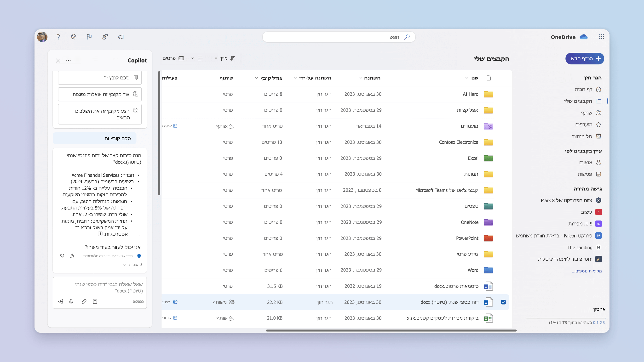Uncheck the דוח כספי שנתי file checkbox
644x362 pixels.
(504, 302)
